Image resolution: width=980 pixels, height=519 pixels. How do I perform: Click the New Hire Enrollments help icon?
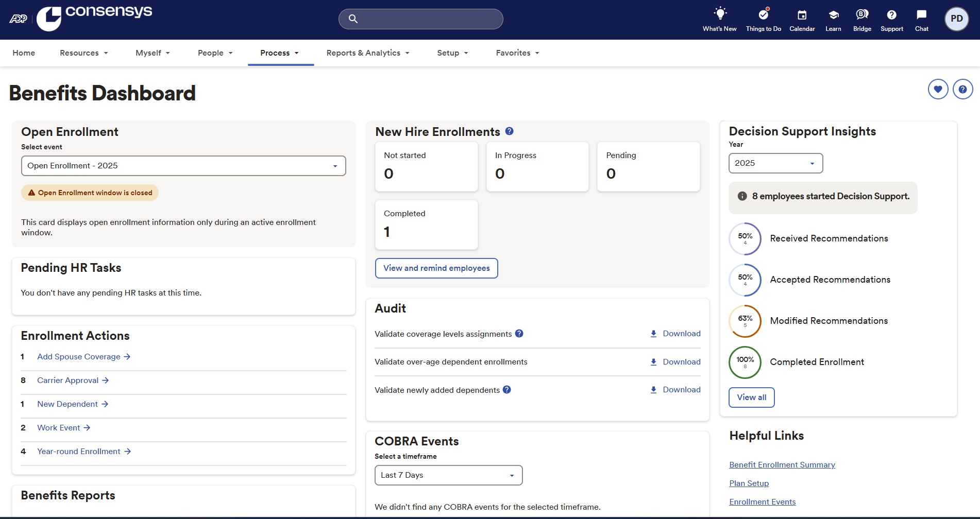tap(509, 131)
